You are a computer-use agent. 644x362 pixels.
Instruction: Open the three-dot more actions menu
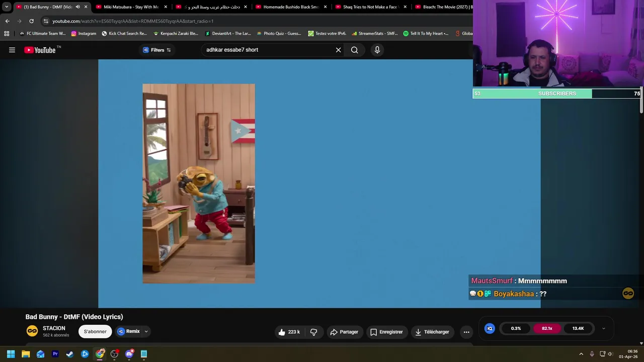click(466, 332)
